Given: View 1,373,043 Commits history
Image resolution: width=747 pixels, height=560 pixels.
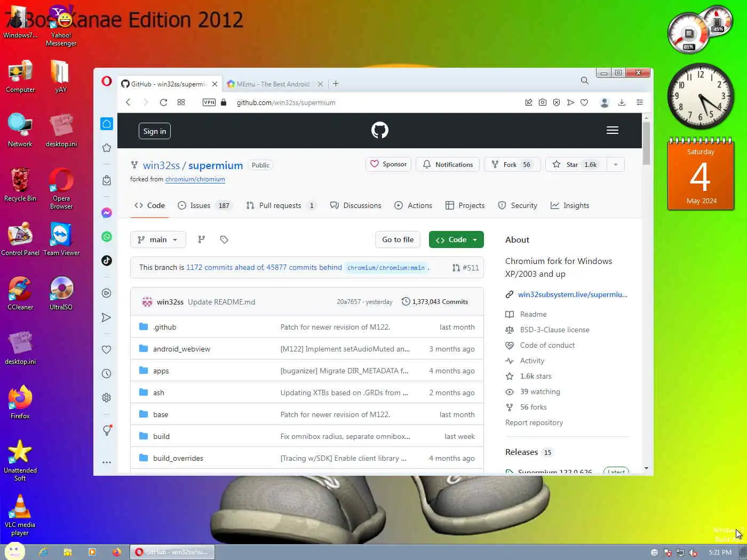Looking at the screenshot, I should point(435,302).
